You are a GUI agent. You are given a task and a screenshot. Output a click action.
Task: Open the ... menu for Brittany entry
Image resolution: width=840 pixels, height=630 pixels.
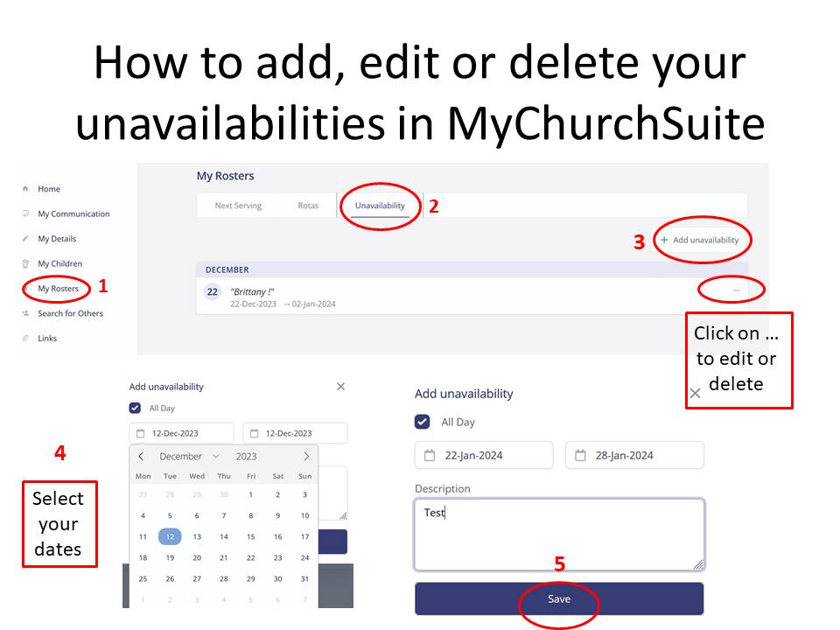click(737, 290)
